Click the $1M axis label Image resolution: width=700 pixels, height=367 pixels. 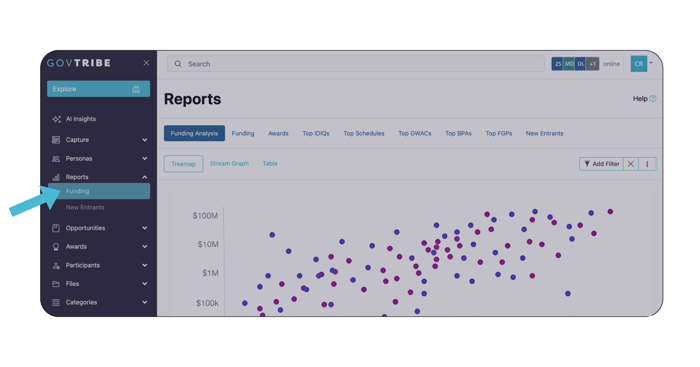[210, 273]
